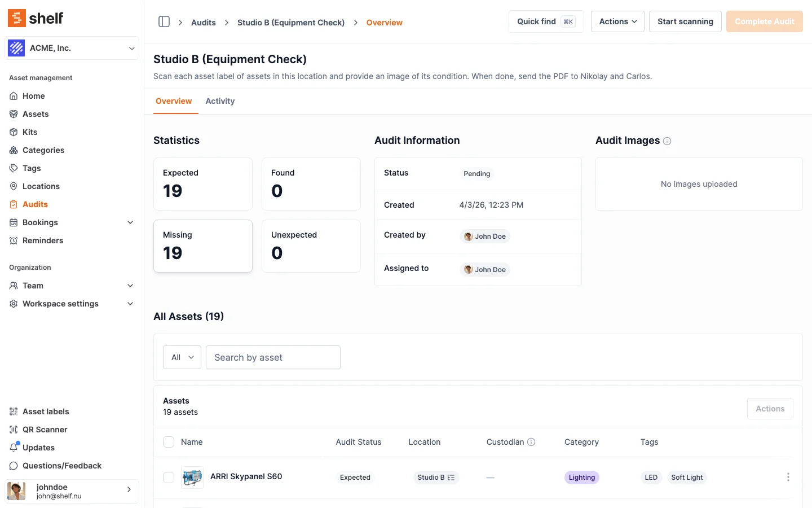Open the QR Scanner icon in sidebar
The width and height of the screenshot is (812, 508).
coord(14,430)
